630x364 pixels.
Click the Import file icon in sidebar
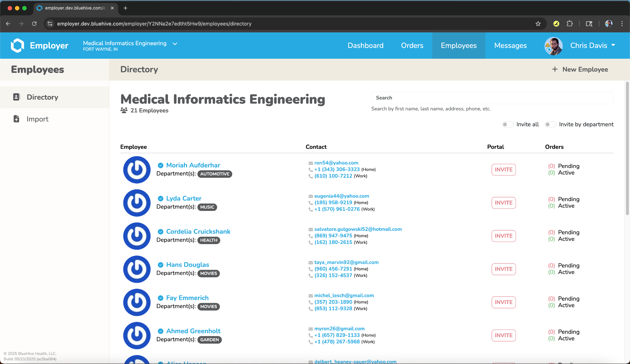coord(17,119)
